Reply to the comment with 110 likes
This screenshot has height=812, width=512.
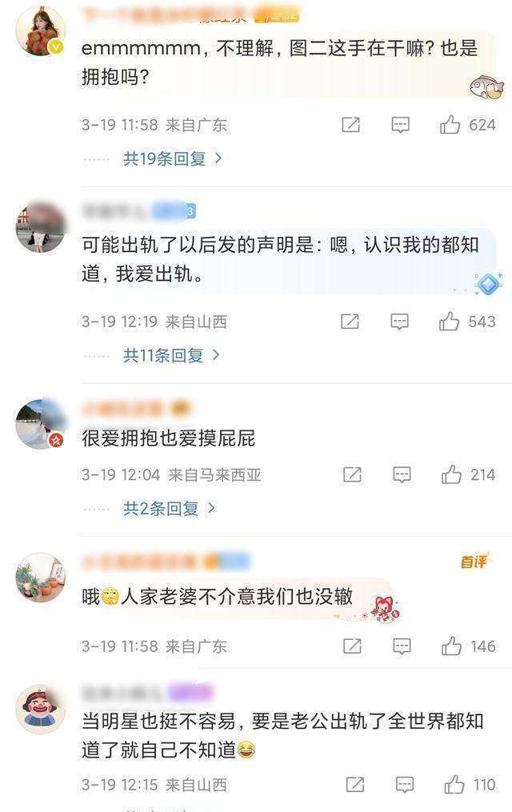404,785
